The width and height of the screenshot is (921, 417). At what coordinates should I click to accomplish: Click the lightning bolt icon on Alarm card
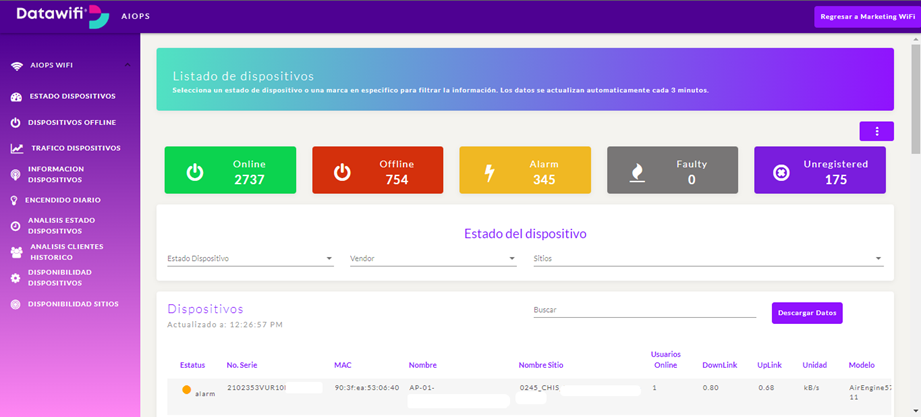tap(489, 173)
